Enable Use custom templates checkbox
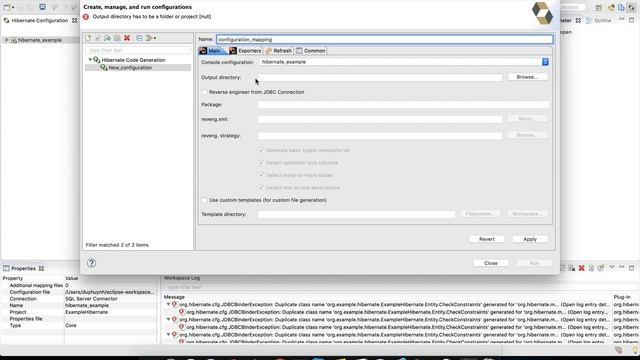The width and height of the screenshot is (640, 360). point(204,200)
